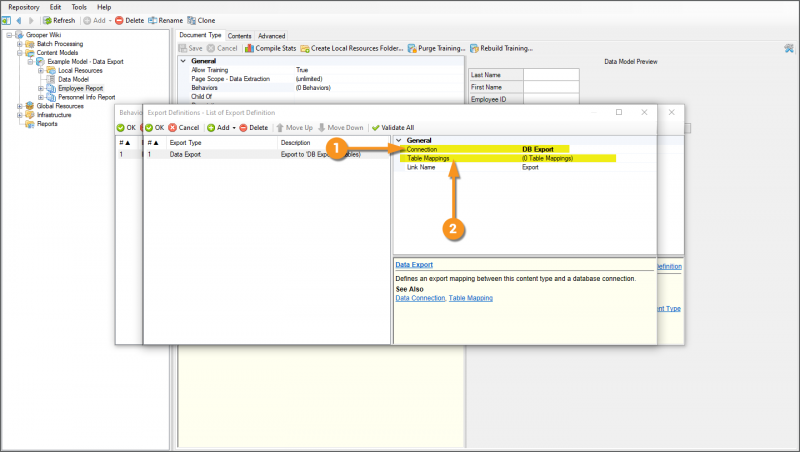Click the Rename toolbar button
Viewport: 800px width, 452px height.
click(165, 20)
